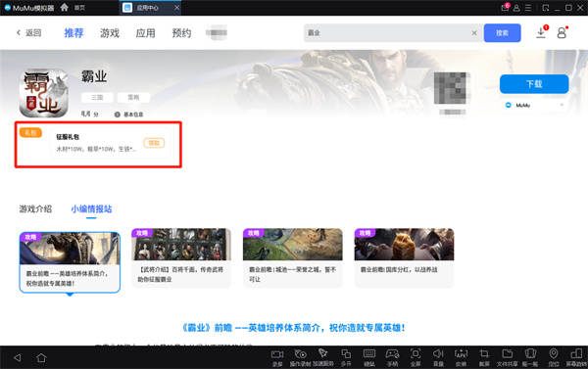Open the hamburger menu in title bar
588x369 pixels.
coord(528,8)
